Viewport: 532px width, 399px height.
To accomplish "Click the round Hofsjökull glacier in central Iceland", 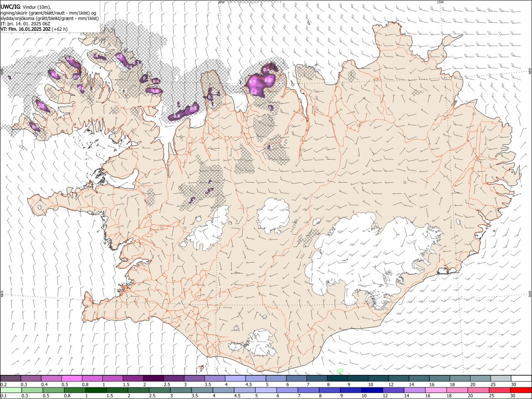I will click(x=273, y=215).
